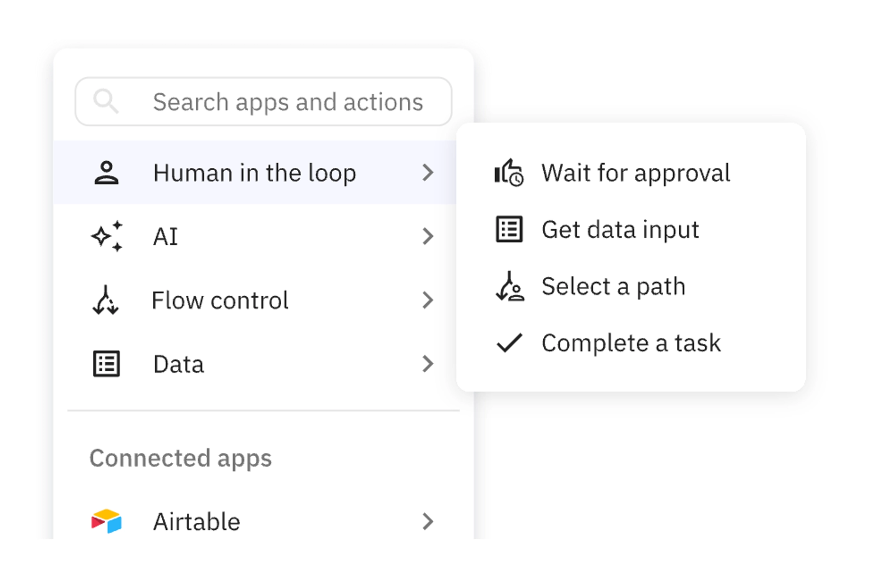This screenshot has width=887, height=588.
Task: Choose Wait for approval action
Action: click(x=635, y=173)
